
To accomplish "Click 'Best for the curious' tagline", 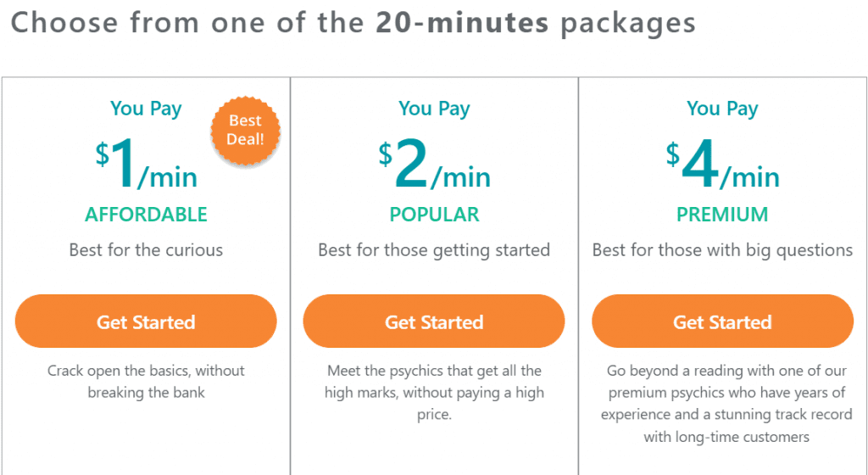I will pyautogui.click(x=146, y=250).
